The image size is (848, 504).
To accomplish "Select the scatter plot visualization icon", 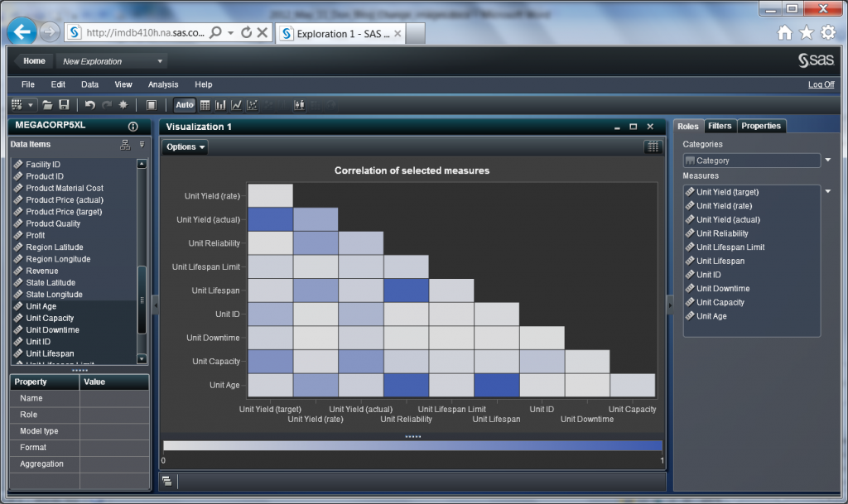I will tap(252, 105).
